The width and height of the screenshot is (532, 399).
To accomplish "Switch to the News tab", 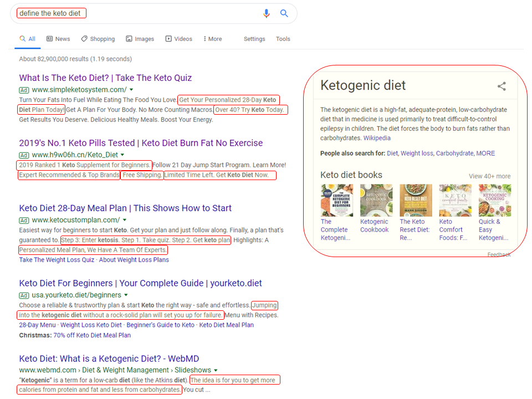I will point(58,39).
